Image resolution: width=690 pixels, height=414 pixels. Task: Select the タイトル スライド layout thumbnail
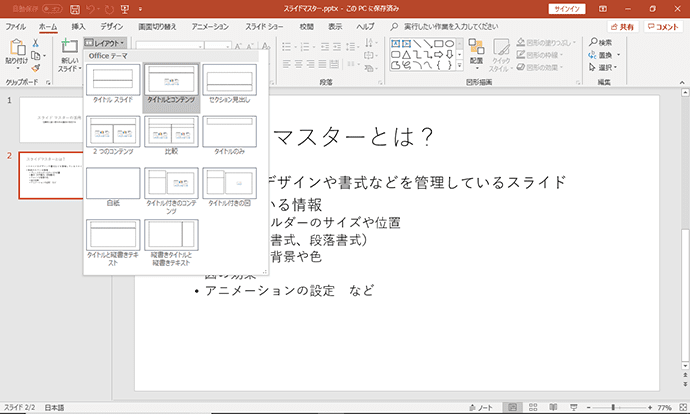pos(113,80)
